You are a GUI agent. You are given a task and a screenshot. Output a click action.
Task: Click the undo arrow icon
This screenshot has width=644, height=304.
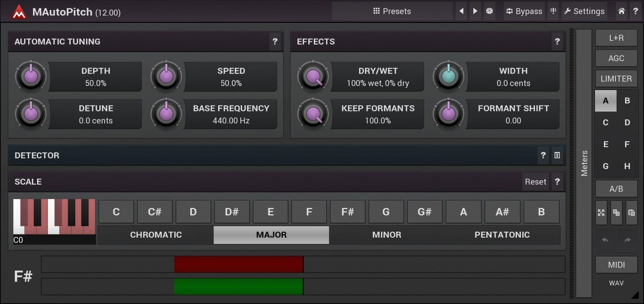(x=605, y=240)
